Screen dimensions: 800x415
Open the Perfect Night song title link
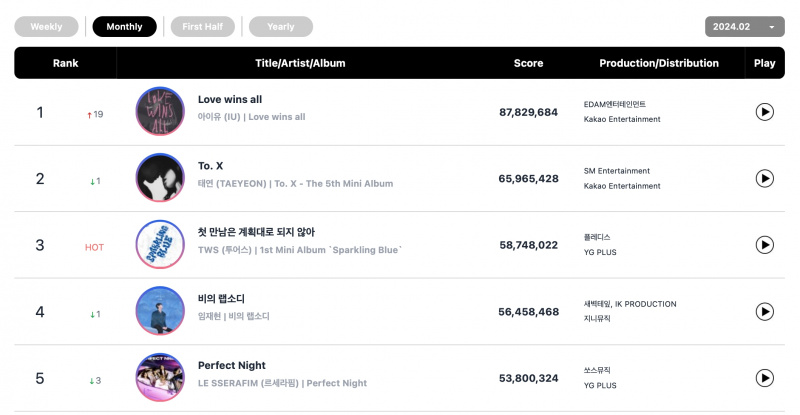click(x=232, y=365)
